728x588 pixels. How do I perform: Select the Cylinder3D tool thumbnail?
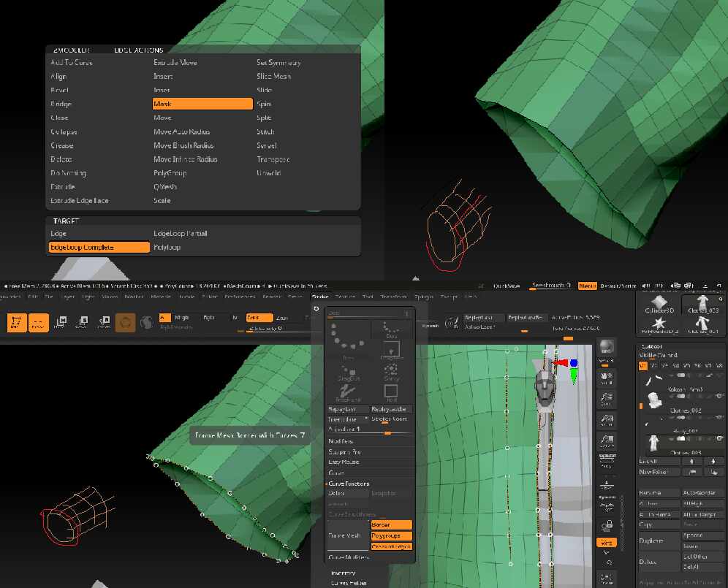659,304
